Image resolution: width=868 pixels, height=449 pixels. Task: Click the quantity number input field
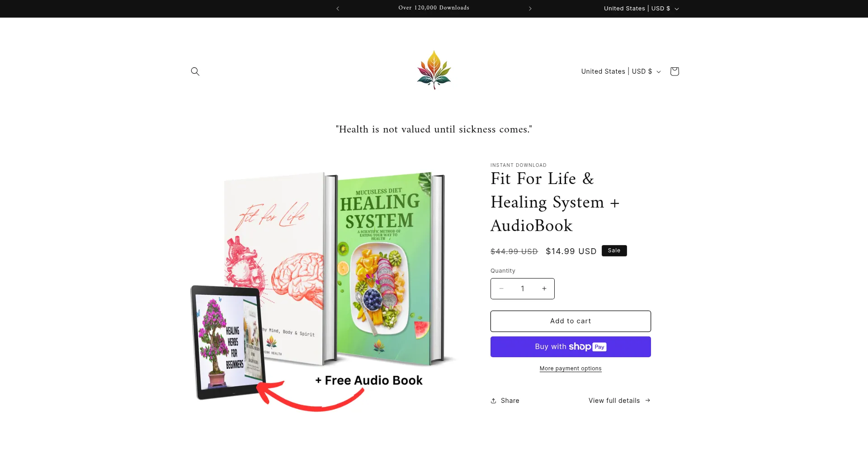pyautogui.click(x=523, y=288)
